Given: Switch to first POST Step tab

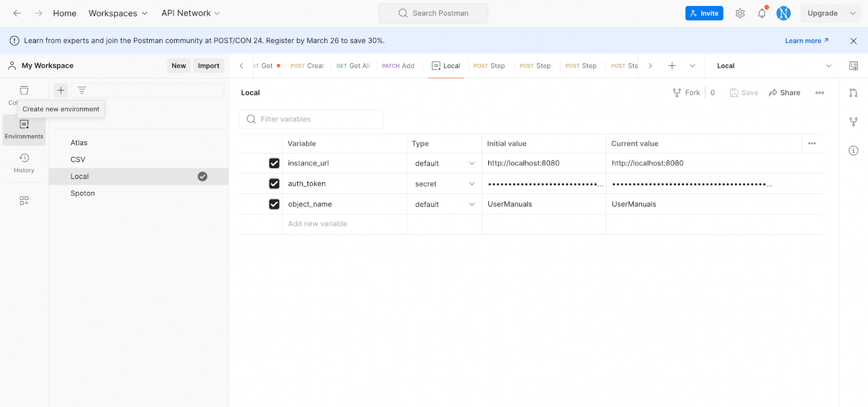Looking at the screenshot, I should [489, 66].
